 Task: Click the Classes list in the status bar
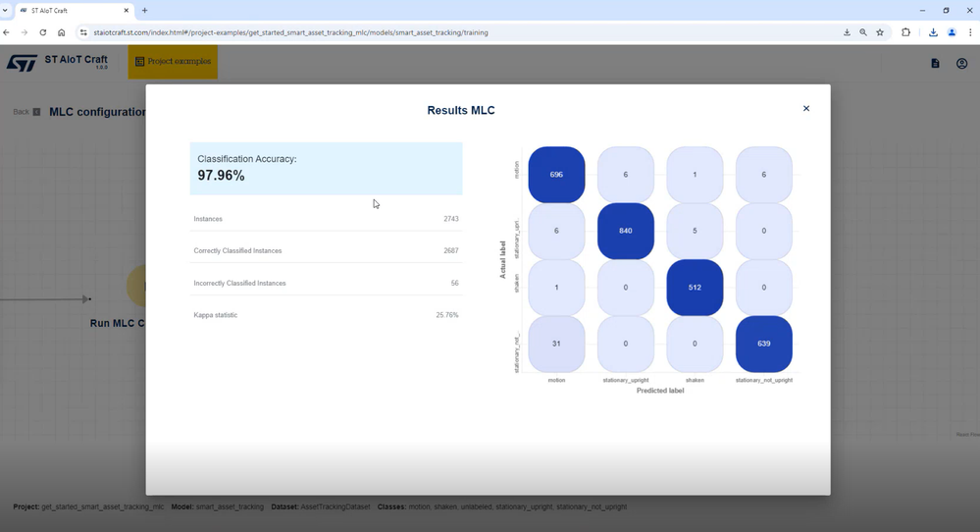(x=502, y=507)
